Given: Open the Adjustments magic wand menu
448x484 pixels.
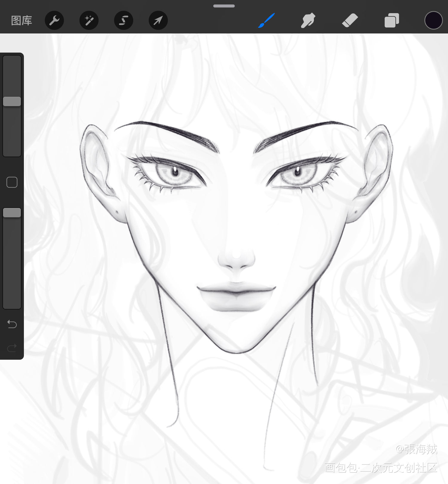Looking at the screenshot, I should click(x=89, y=20).
